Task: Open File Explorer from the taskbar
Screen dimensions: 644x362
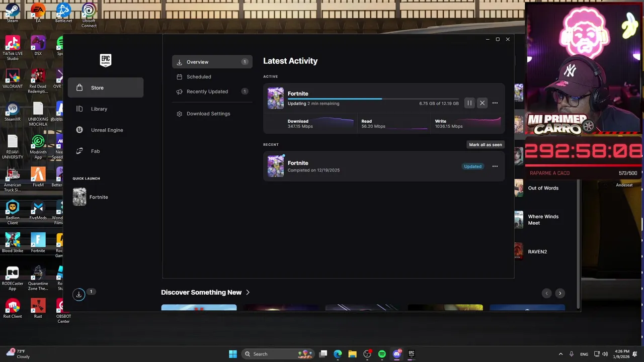Action: 352,354
